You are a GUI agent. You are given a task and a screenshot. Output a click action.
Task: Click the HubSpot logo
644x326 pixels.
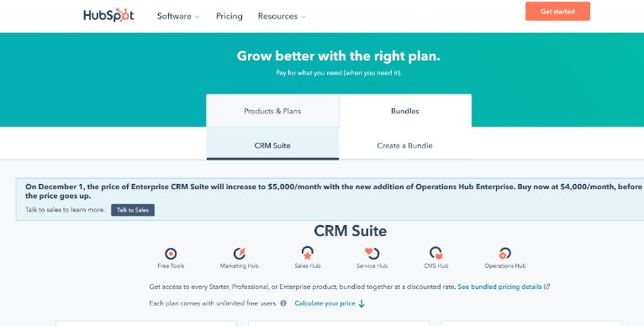click(108, 16)
